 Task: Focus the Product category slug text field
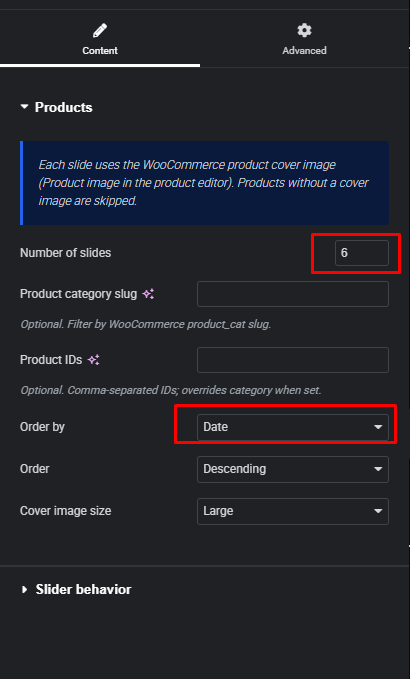tap(293, 294)
